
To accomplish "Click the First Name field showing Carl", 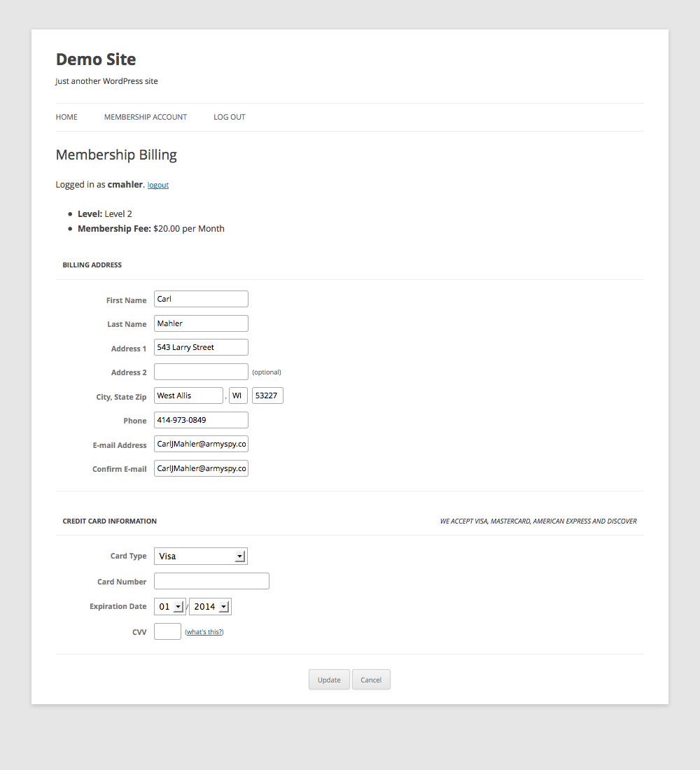I will pyautogui.click(x=201, y=299).
